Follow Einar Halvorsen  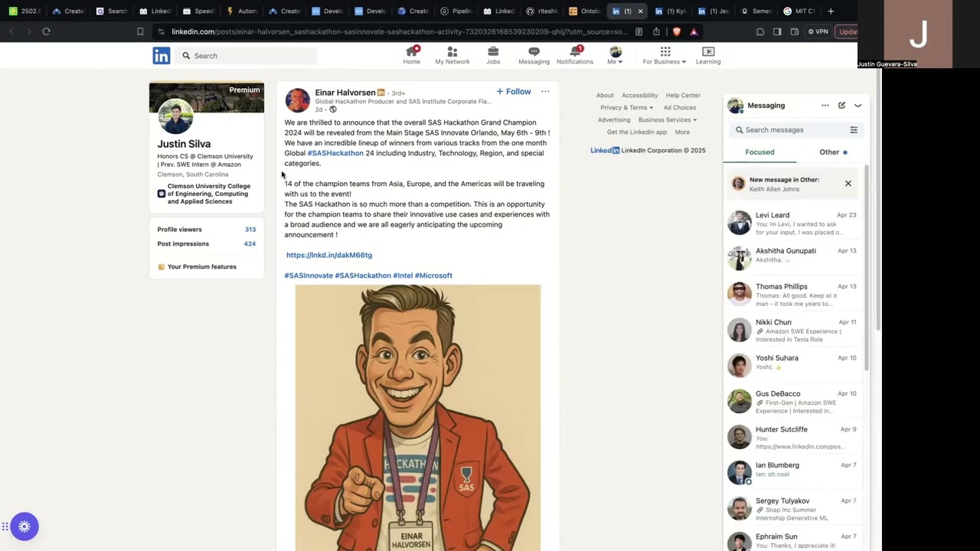[x=513, y=92]
